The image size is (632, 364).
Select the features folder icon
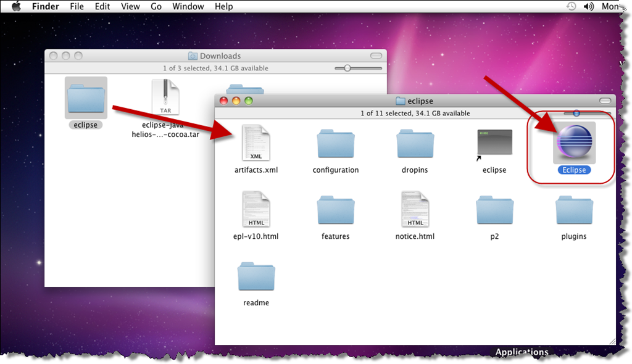pyautogui.click(x=335, y=210)
